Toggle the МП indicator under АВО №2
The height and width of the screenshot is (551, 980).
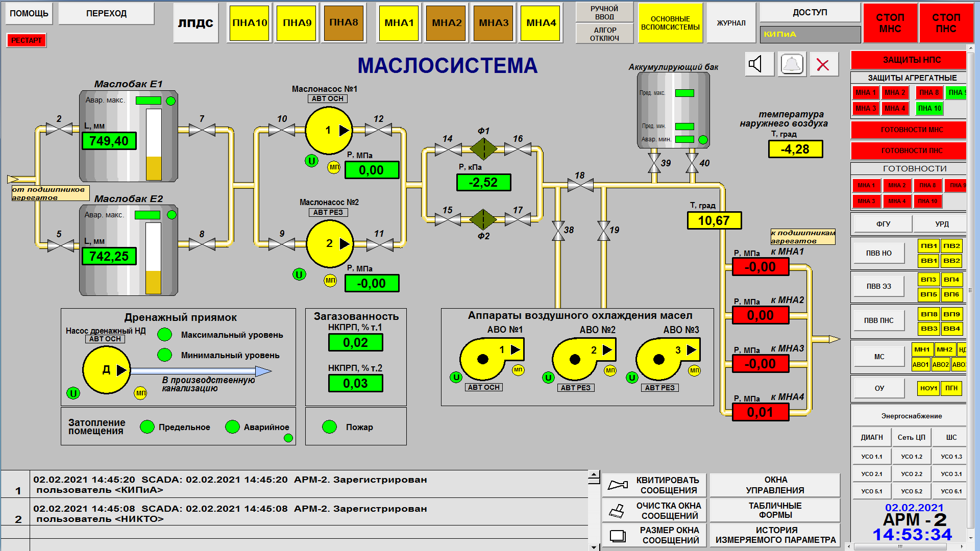610,370
